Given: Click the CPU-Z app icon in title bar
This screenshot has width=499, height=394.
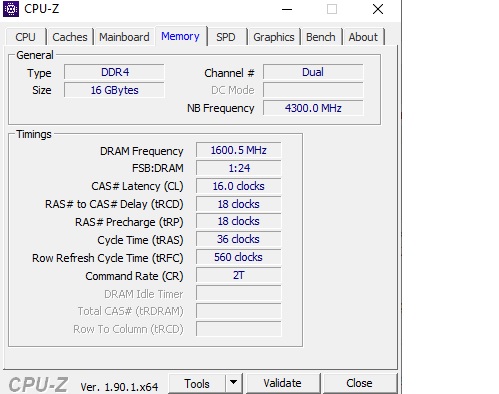Looking at the screenshot, I should click(11, 9).
